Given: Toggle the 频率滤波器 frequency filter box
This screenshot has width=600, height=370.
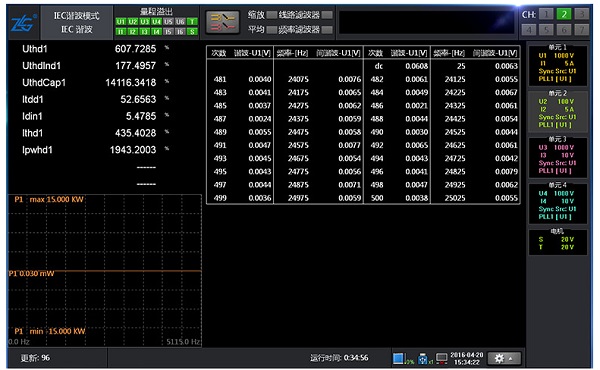Looking at the screenshot, I should point(327,29).
